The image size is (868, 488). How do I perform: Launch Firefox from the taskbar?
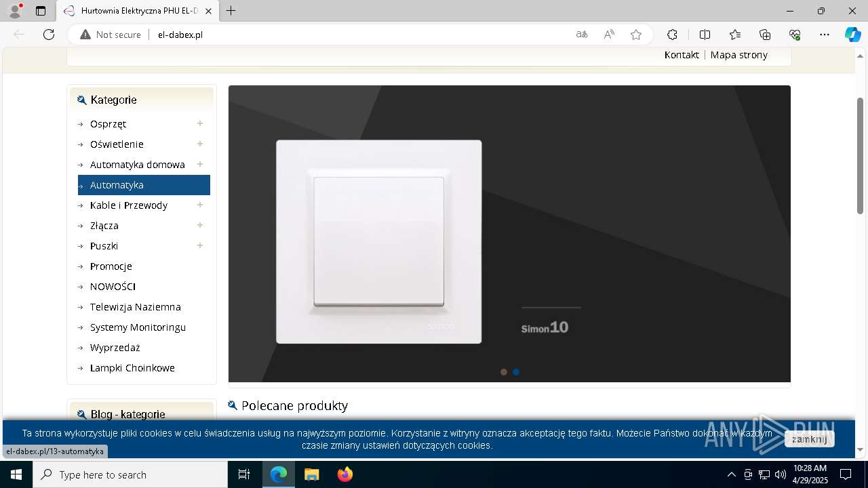point(345,474)
